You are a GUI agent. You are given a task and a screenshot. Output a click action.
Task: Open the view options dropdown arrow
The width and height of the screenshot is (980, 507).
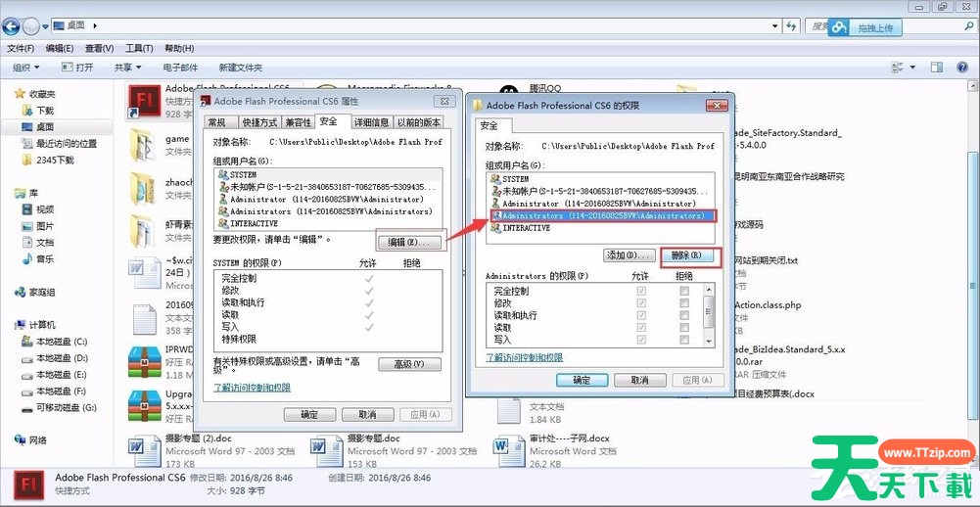click(912, 67)
